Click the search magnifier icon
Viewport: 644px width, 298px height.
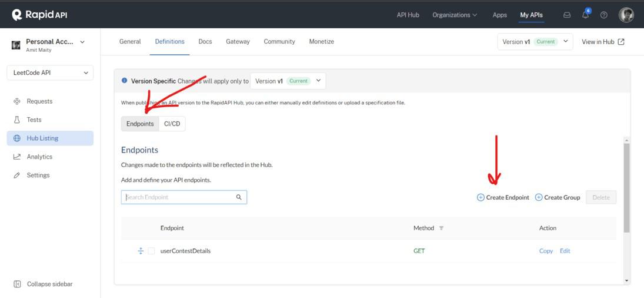coord(239,197)
